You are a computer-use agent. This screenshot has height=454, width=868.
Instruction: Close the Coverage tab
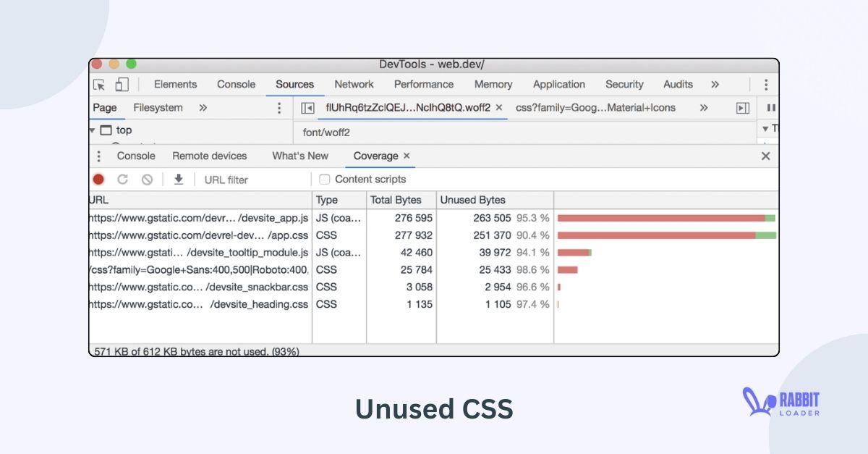click(406, 156)
